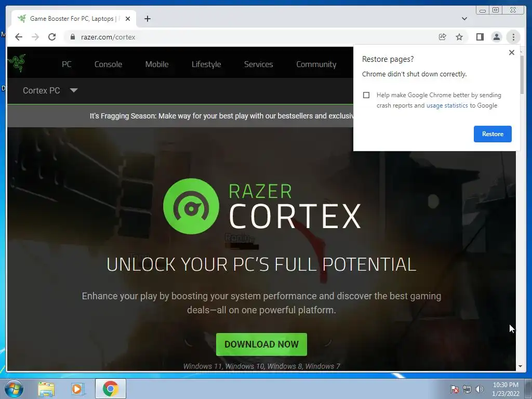Image resolution: width=532 pixels, height=399 pixels.
Task: Click the Restore button
Action: [x=493, y=134]
